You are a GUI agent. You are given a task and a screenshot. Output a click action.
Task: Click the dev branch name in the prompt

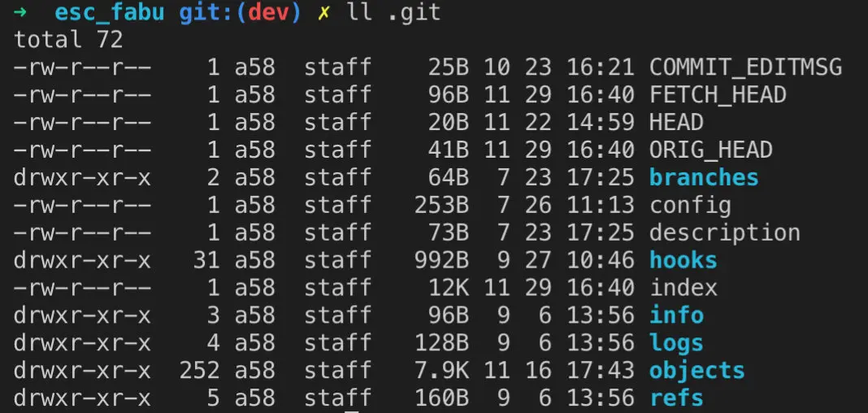pos(268,12)
